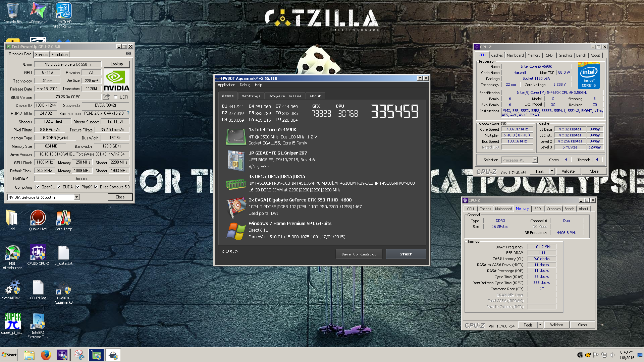Screen dimensions: 644x362
Task: Click the Bus Interface question mark icon
Action: (x=128, y=113)
